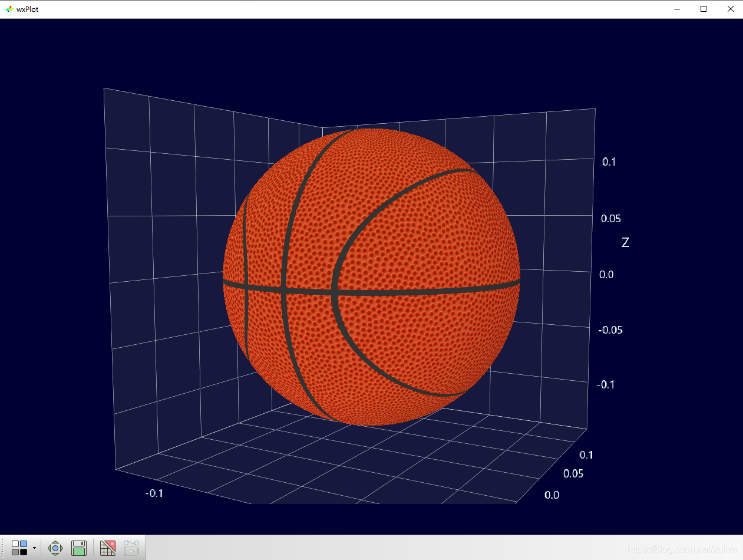The width and height of the screenshot is (743, 560).
Task: Click the Z axis label
Action: (625, 242)
